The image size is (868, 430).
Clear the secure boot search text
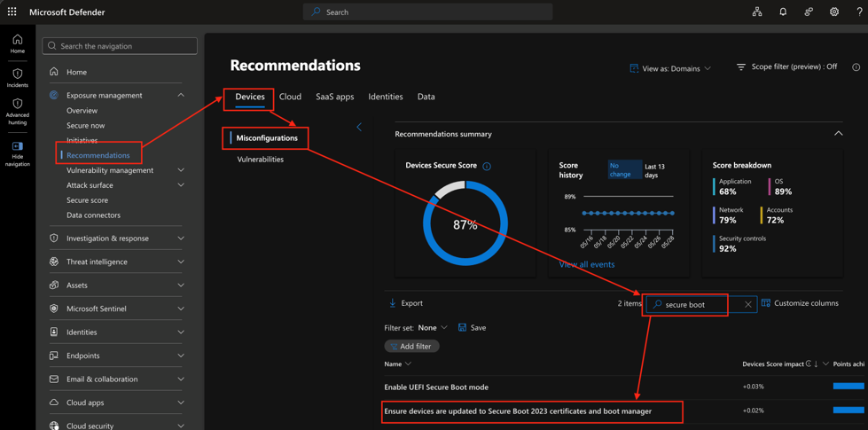748,304
